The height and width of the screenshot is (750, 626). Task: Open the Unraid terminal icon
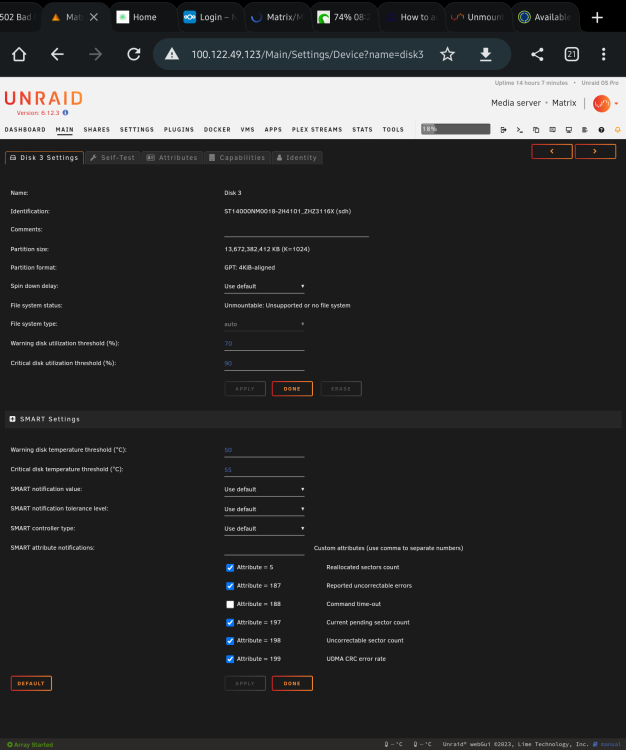(519, 130)
